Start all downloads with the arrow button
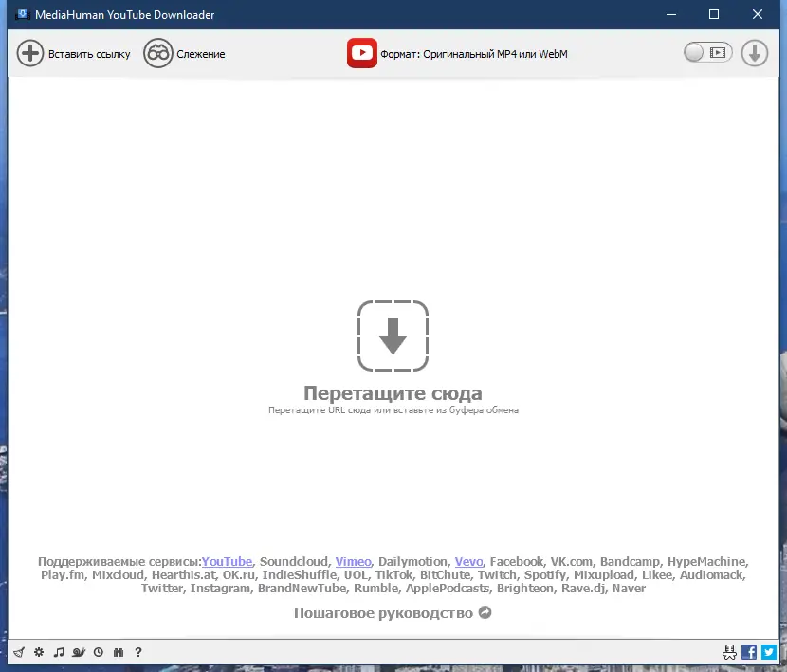Viewport: 787px width, 672px height. pyautogui.click(x=755, y=53)
